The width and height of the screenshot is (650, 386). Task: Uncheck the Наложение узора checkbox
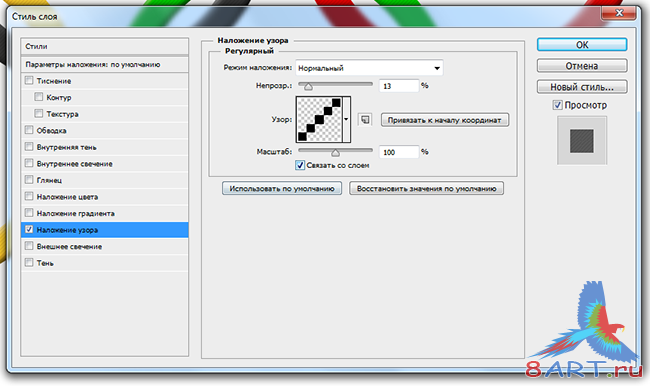click(x=29, y=229)
